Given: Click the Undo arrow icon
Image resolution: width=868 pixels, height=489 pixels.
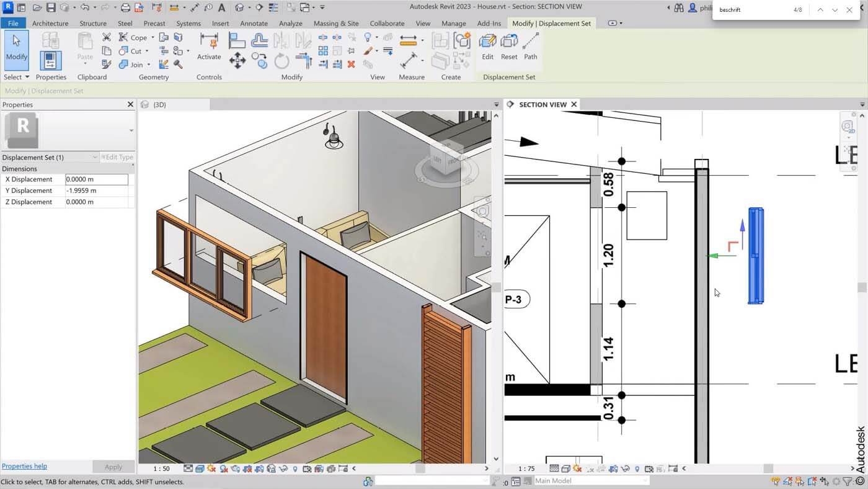Looking at the screenshot, I should [84, 7].
